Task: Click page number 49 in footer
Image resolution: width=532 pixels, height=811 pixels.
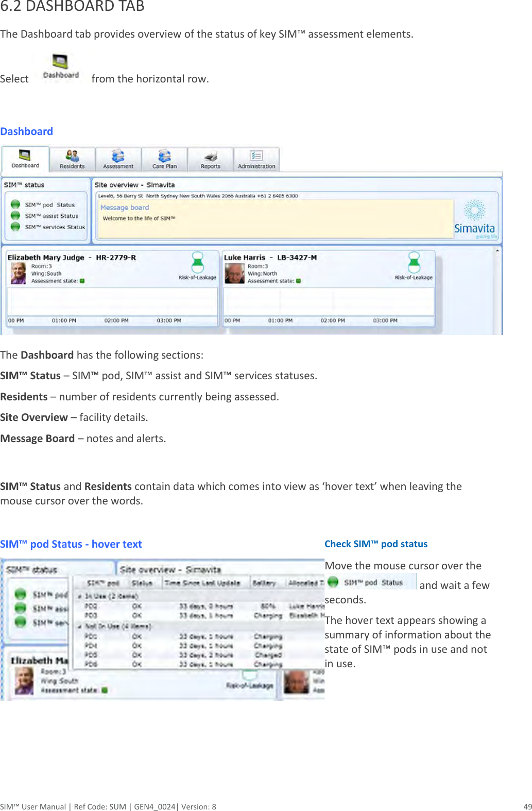Action: point(527,806)
